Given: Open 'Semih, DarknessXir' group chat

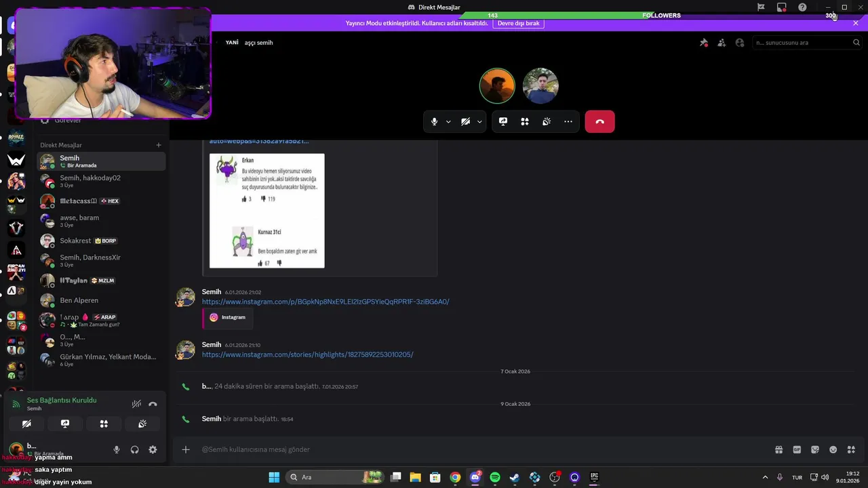Looking at the screenshot, I should [x=102, y=260].
